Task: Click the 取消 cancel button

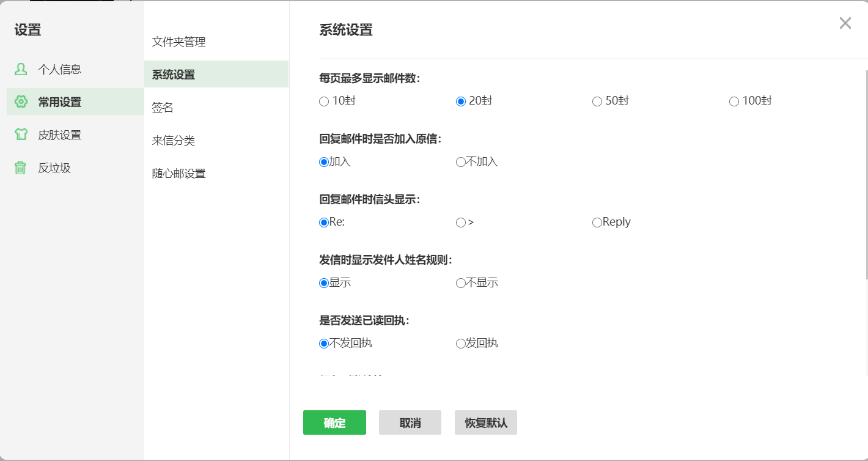Action: [410, 422]
